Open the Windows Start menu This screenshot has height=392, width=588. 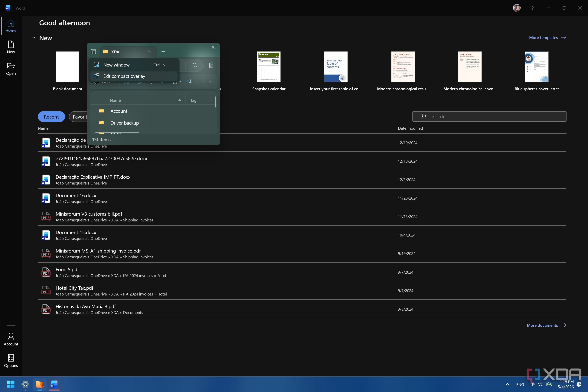coord(11,384)
